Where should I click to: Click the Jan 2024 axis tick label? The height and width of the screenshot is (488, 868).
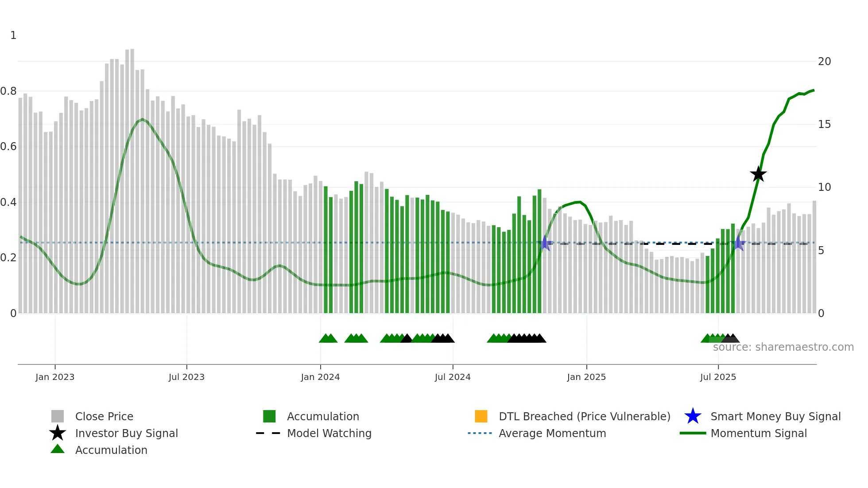click(x=320, y=377)
